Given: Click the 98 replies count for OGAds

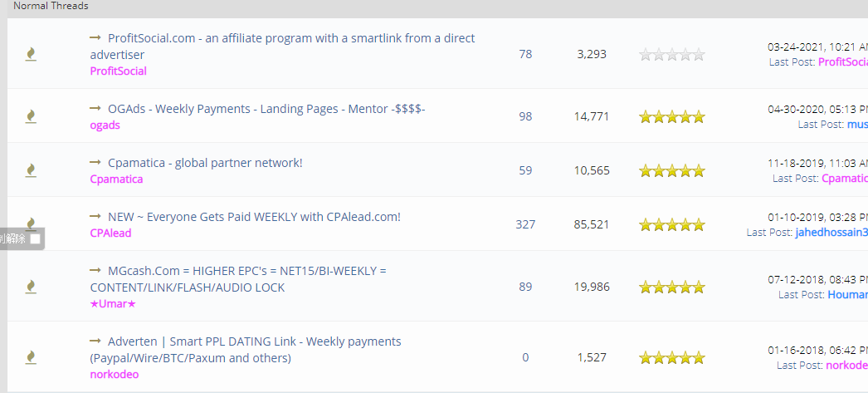Looking at the screenshot, I should [x=525, y=115].
